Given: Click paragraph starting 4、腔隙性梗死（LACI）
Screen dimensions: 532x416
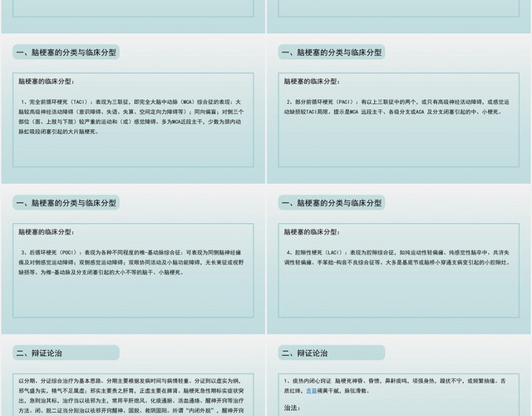Looking at the screenshot, I should pyautogui.click(x=397, y=257).
